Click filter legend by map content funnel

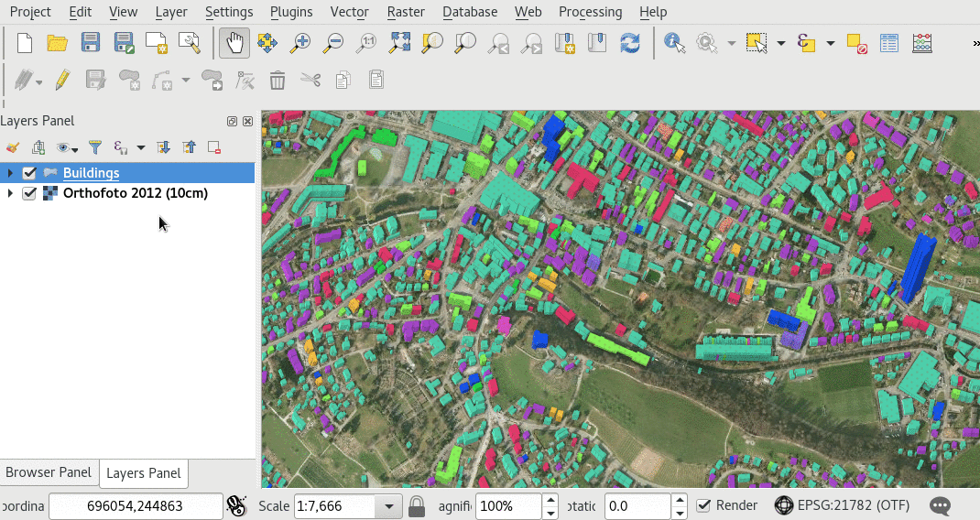click(x=94, y=147)
